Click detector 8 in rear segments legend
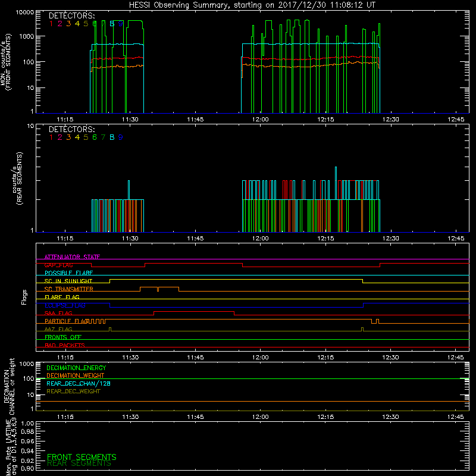476x476 pixels. coord(112,137)
